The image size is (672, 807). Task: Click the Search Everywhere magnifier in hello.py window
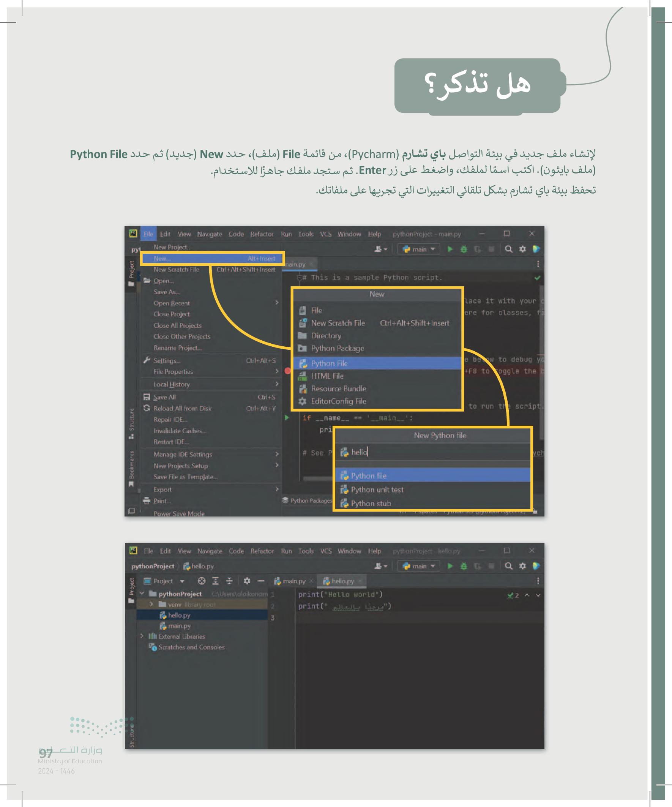coord(508,566)
